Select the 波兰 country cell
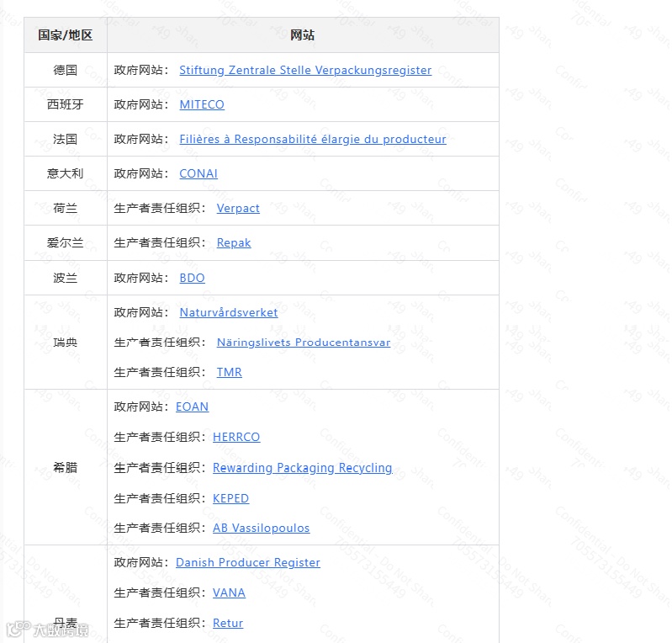The width and height of the screenshot is (672, 643). point(65,278)
